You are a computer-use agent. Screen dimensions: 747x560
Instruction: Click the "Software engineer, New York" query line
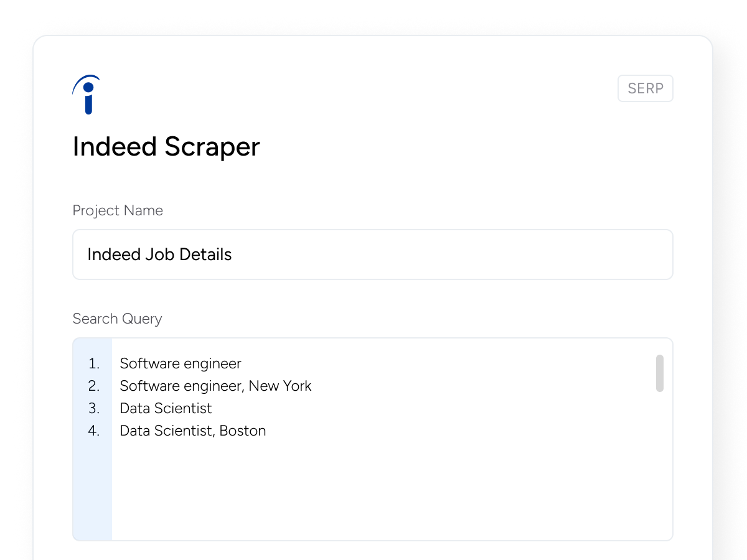pyautogui.click(x=215, y=386)
